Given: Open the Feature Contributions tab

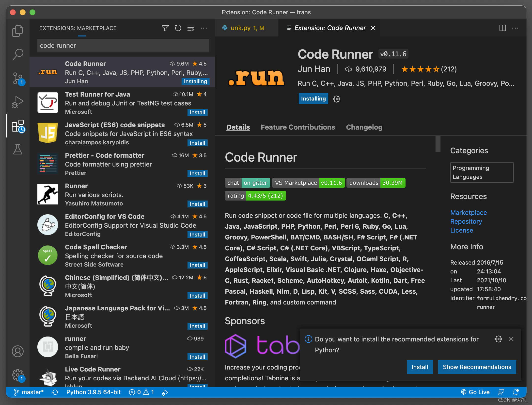Looking at the screenshot, I should pyautogui.click(x=298, y=127).
